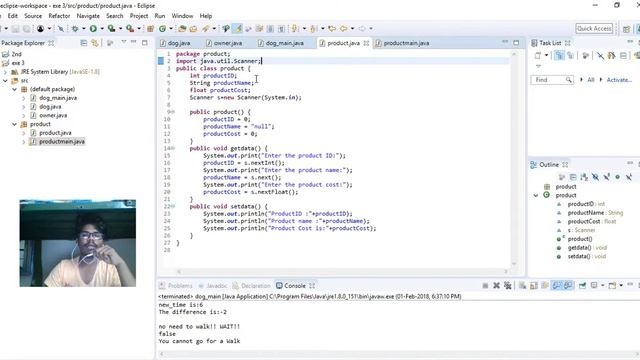640x360 pixels.
Task: Toggle Hide Fields in Outline toolbar
Action: [x=595, y=177]
